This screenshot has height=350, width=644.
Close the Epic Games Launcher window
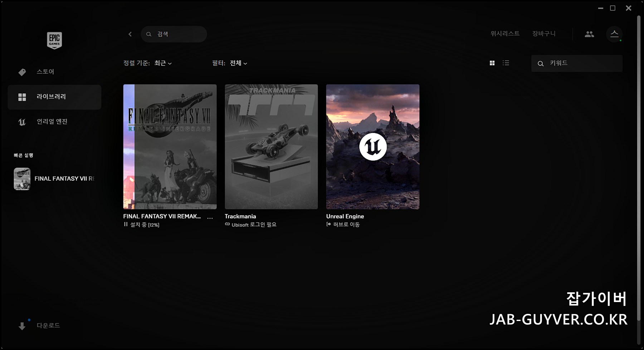click(629, 8)
